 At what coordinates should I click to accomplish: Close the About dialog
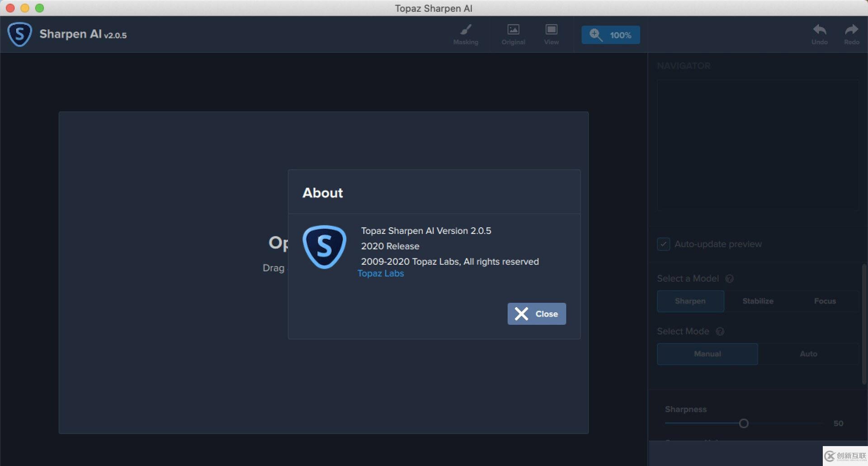pos(537,314)
